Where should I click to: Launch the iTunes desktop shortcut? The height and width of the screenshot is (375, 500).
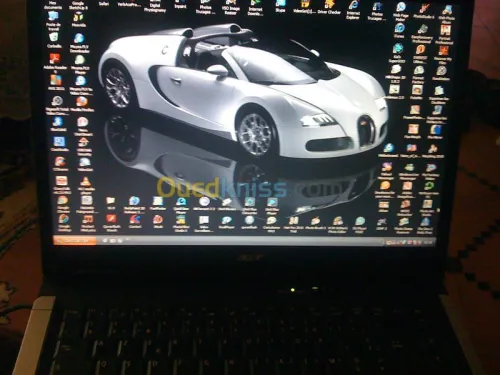coord(399,30)
